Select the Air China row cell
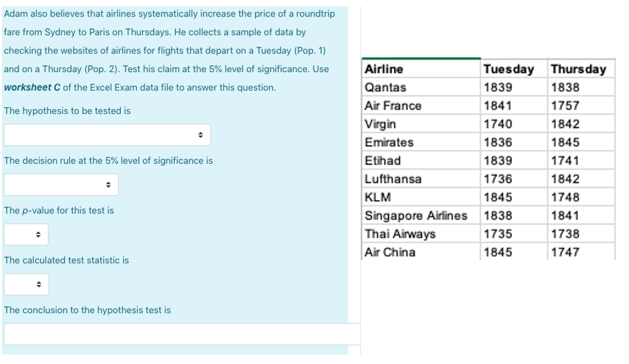This screenshot has width=629, height=364. 421,252
